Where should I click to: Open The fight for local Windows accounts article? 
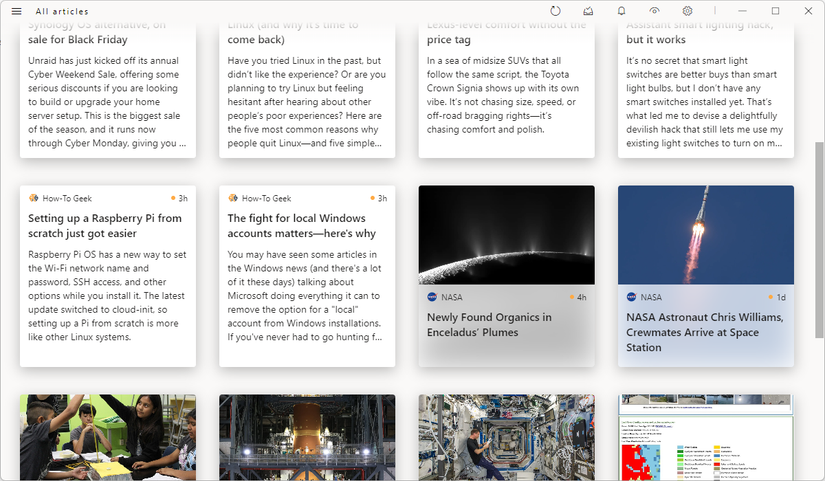(x=301, y=226)
